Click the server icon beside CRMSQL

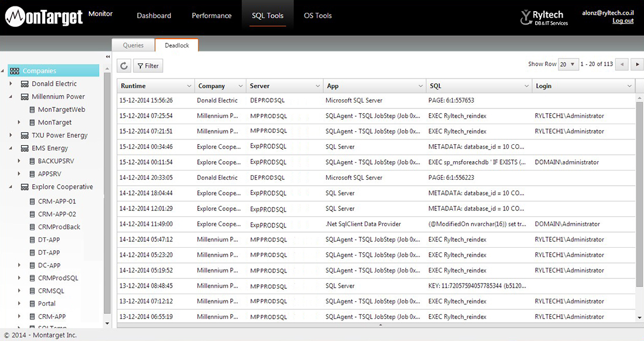point(32,291)
